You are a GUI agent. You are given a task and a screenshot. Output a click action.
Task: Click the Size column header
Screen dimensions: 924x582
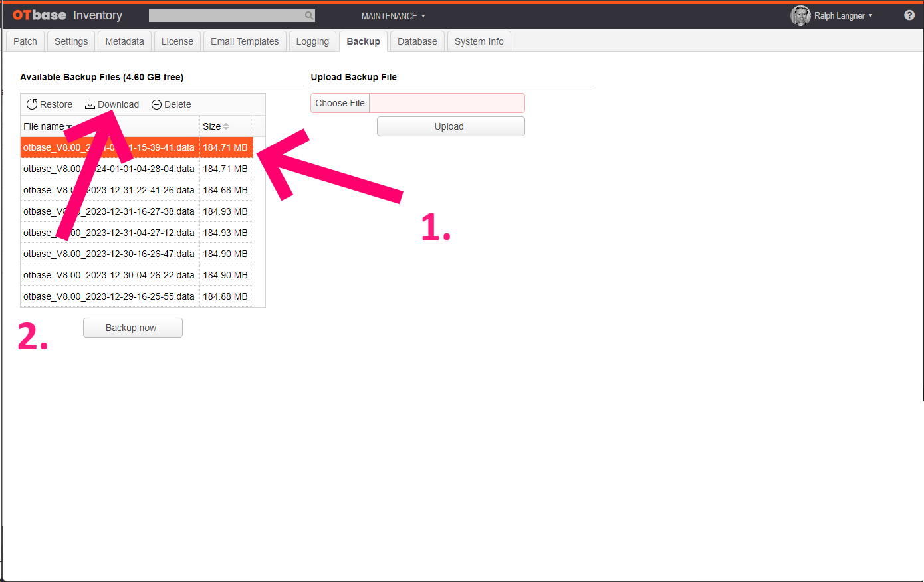[226, 126]
